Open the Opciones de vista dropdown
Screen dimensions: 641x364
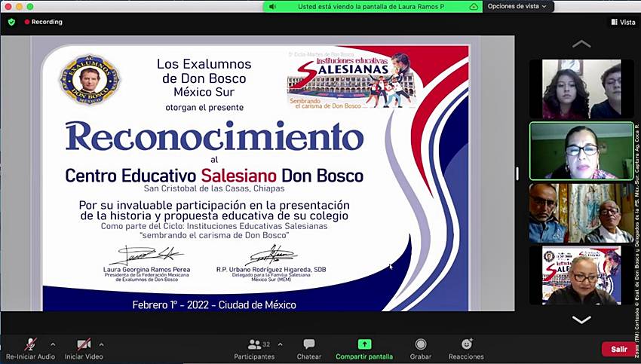pos(517,6)
